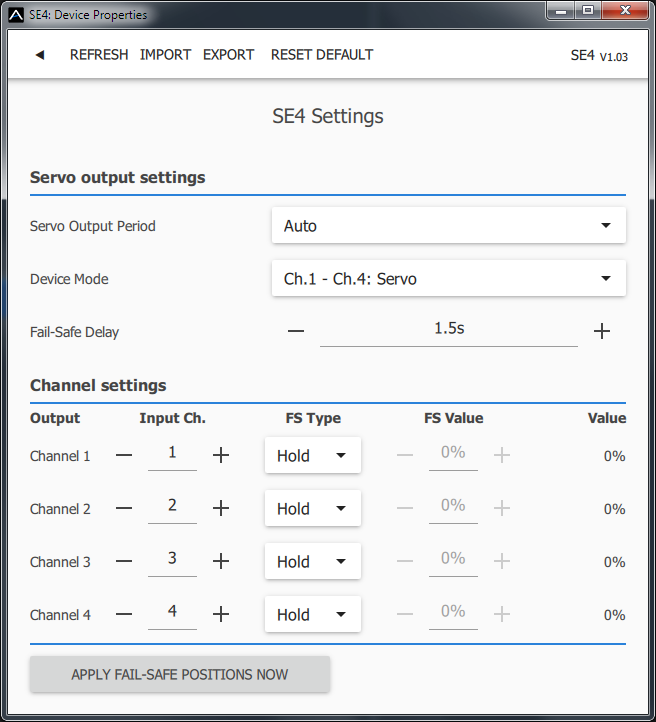Choose EXPORT in the top toolbar

(229, 55)
